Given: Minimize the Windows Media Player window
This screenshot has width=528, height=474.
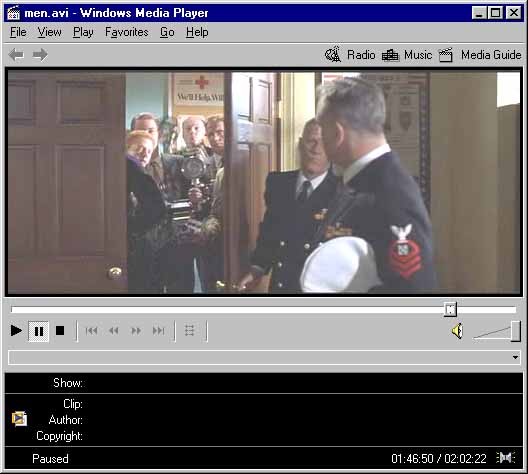Looking at the screenshot, I should (479, 13).
